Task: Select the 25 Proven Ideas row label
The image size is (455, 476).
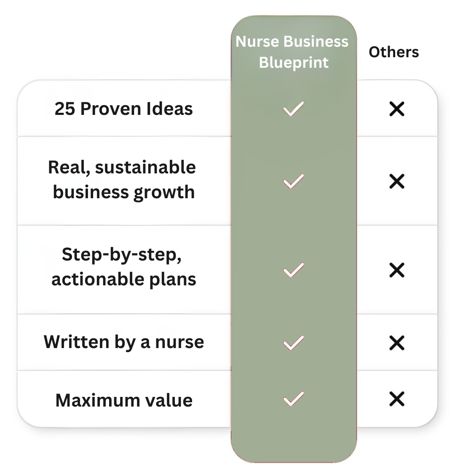Action: coord(123,109)
